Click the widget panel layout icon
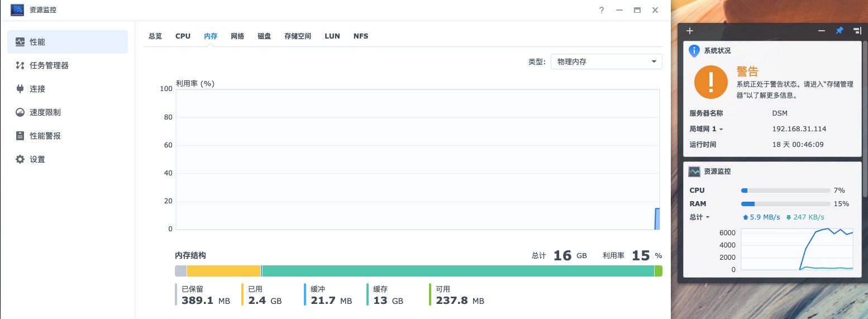The width and height of the screenshot is (868, 319). click(857, 31)
